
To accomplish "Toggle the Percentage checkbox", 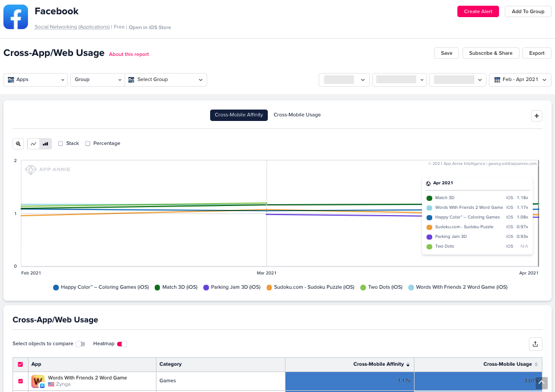I will tap(88, 143).
